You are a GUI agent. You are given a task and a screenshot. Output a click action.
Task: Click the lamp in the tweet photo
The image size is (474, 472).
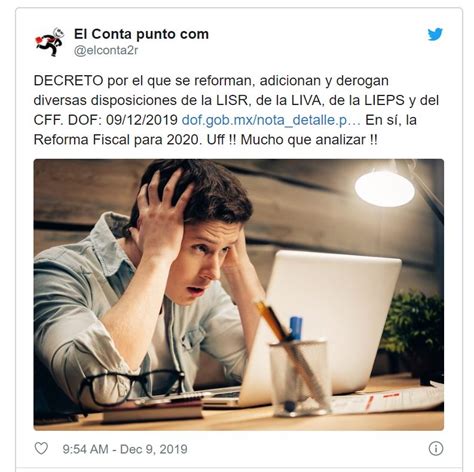point(385,187)
